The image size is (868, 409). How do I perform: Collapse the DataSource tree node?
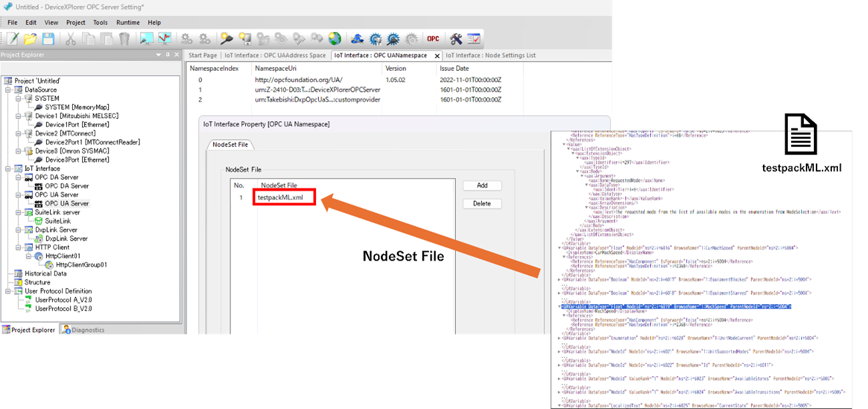(8, 90)
